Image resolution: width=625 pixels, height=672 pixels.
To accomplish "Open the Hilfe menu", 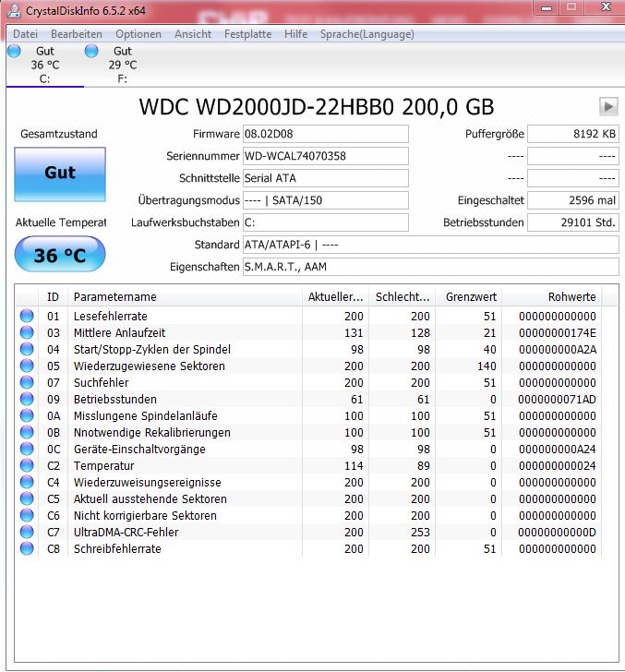I will click(295, 34).
